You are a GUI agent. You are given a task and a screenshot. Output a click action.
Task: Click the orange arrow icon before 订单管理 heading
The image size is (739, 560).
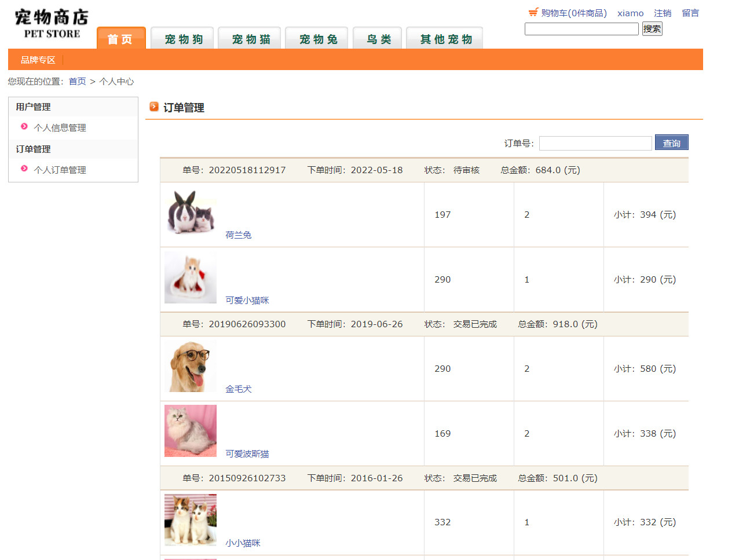point(154,107)
